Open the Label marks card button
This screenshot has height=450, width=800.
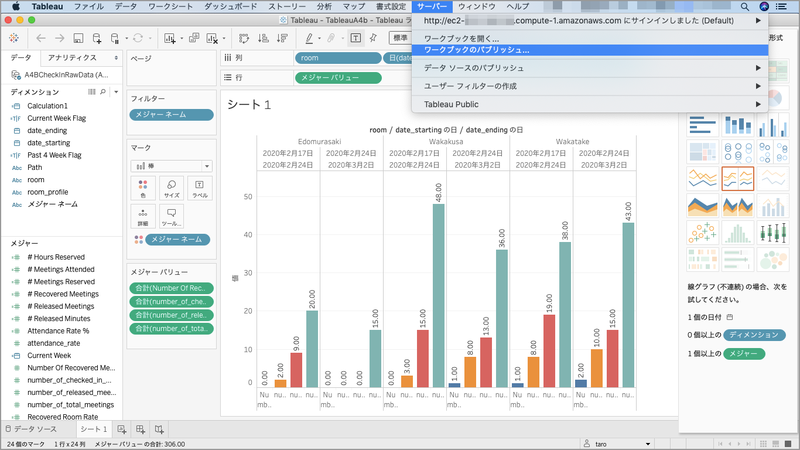click(x=199, y=188)
